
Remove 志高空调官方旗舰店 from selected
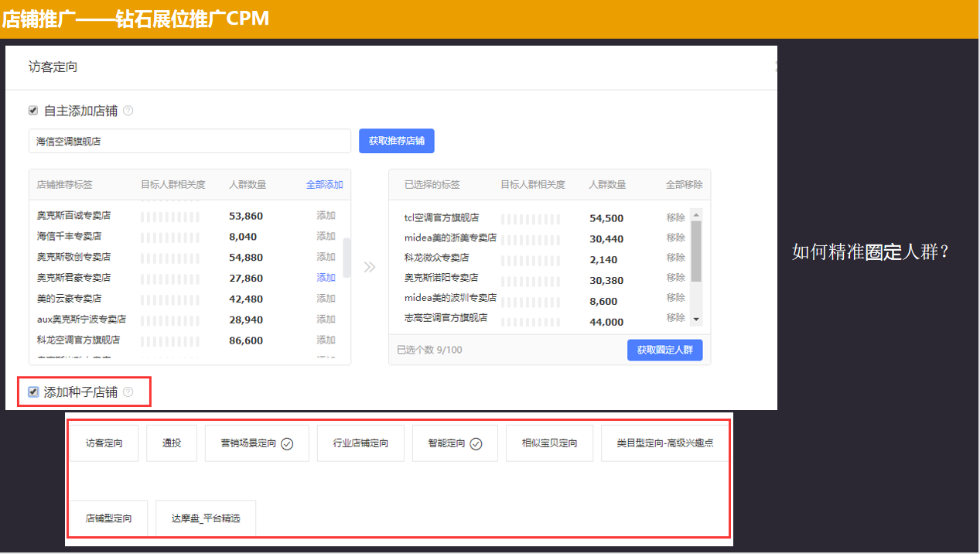click(x=676, y=318)
